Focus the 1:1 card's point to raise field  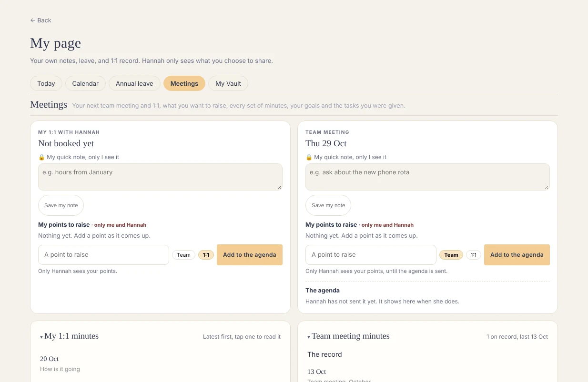[103, 255]
